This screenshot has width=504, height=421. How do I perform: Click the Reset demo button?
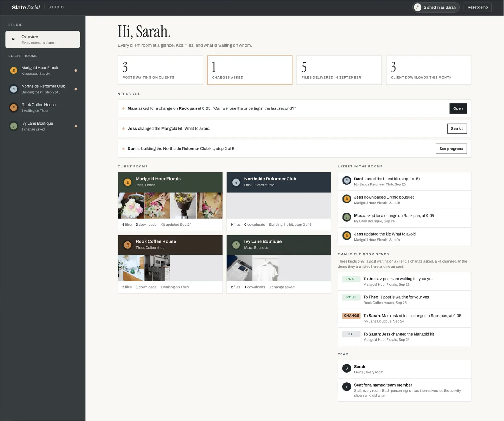[478, 7]
